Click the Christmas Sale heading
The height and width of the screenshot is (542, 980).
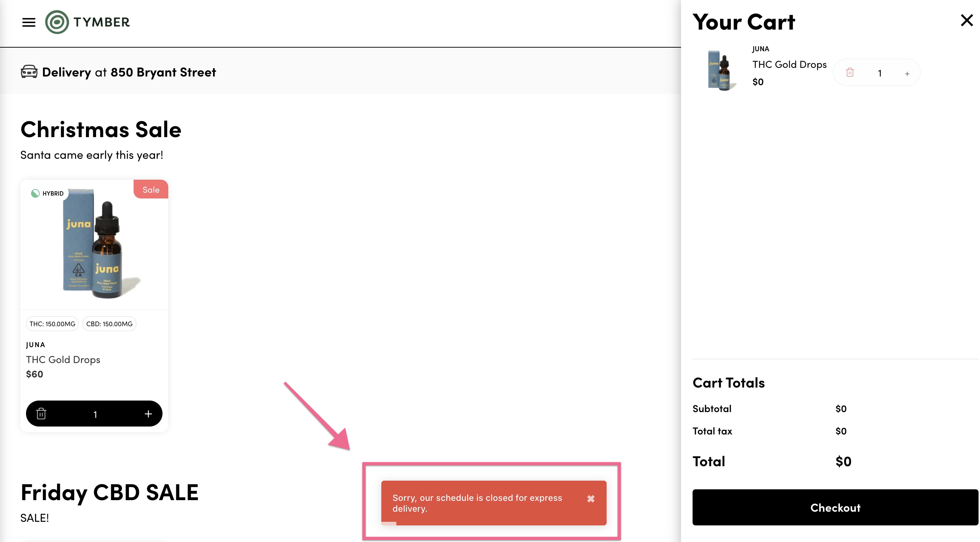click(x=101, y=129)
